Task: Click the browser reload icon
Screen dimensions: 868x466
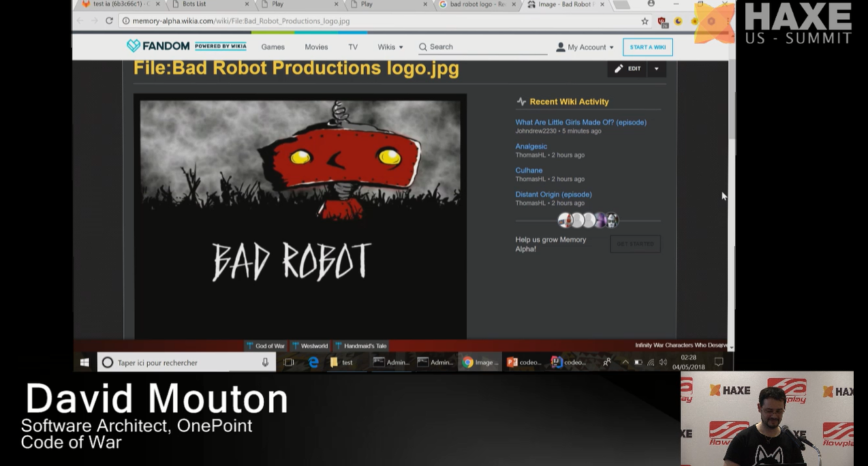Action: click(109, 20)
